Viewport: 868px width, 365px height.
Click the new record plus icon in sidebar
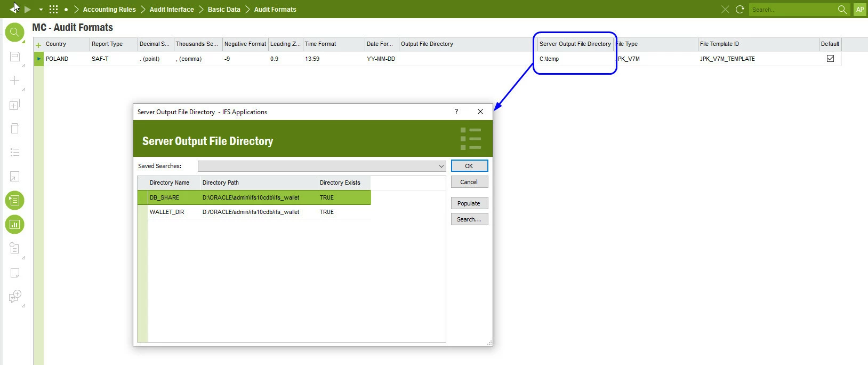(x=15, y=81)
